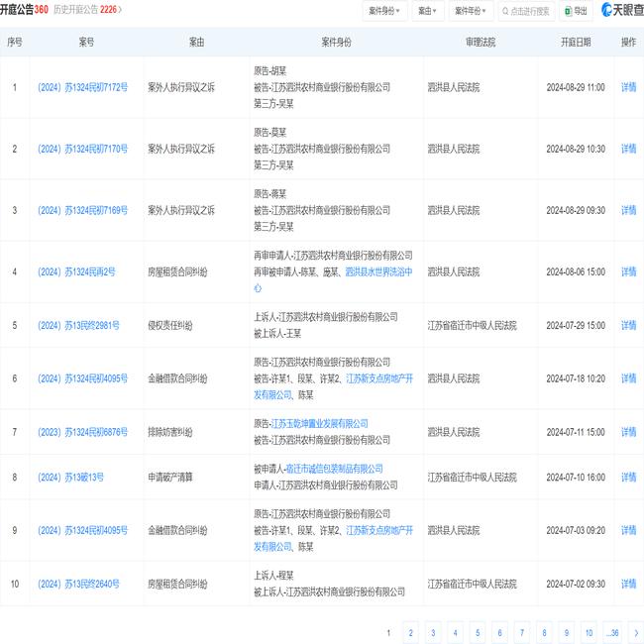Go to page 10
The width and height of the screenshot is (644, 644).
tap(589, 632)
